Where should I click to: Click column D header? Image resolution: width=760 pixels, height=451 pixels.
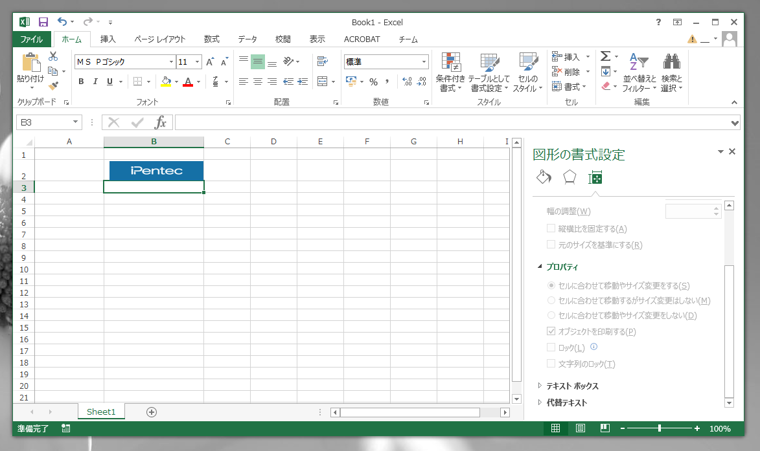(273, 142)
